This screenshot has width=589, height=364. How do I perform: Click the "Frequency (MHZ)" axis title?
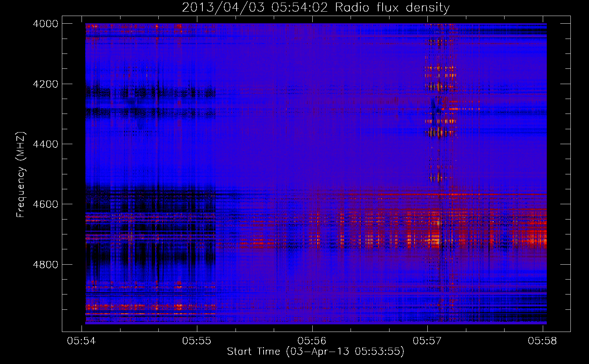(x=21, y=175)
